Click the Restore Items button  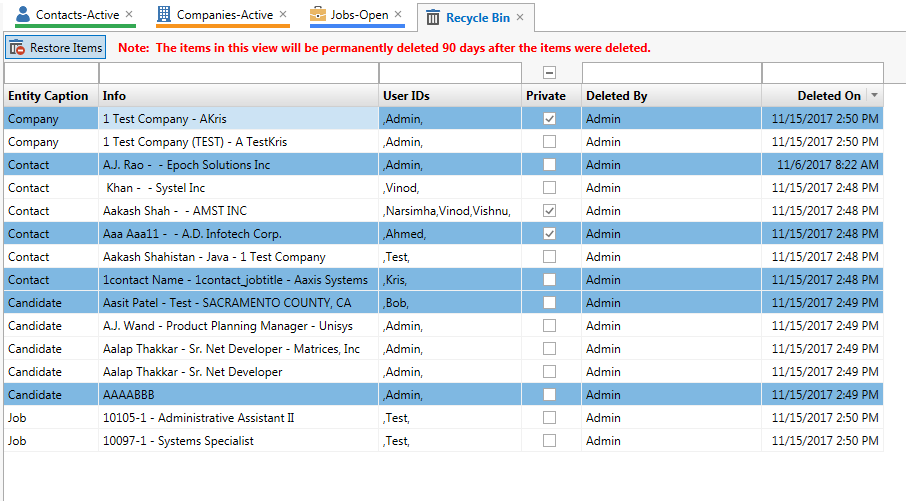pyautogui.click(x=56, y=47)
